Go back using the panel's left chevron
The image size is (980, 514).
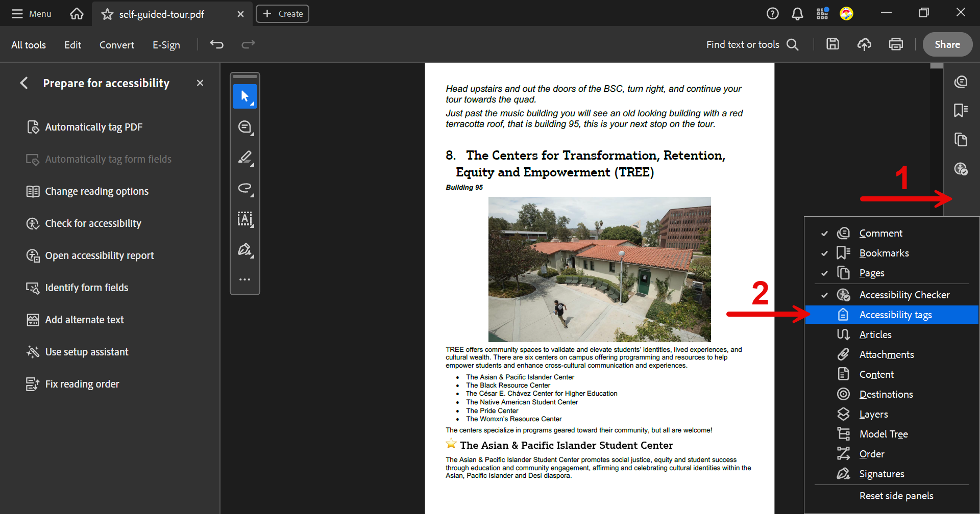tap(24, 83)
